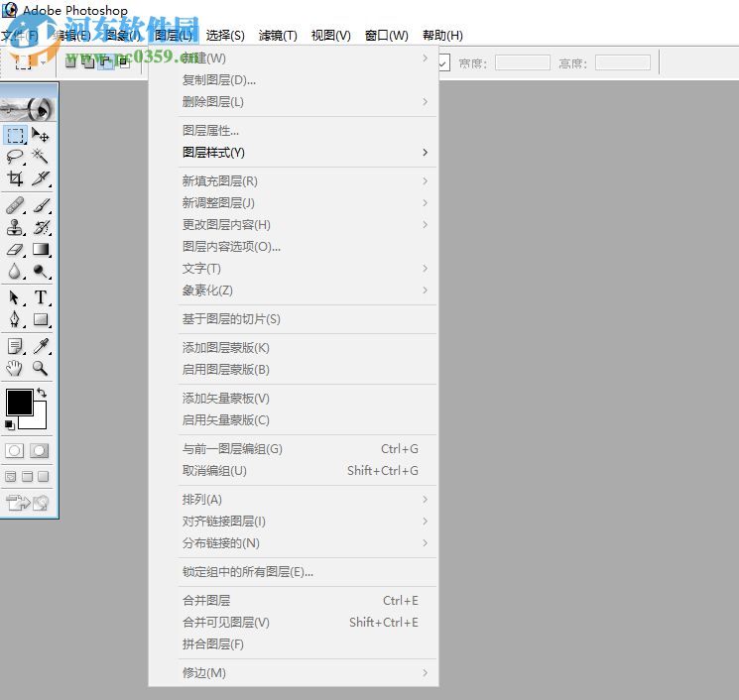Select the Zoom magnifier tool
Screen dimensions: 739x700
click(x=41, y=368)
